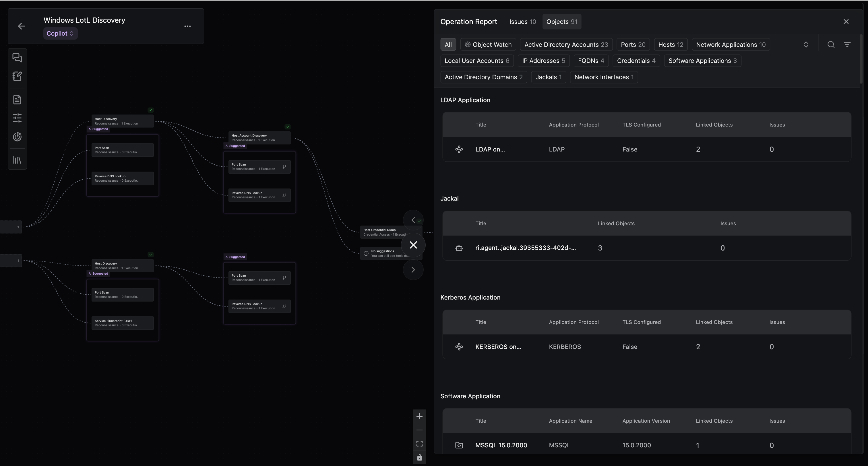Open the library sidebar icon
This screenshot has height=466, width=868.
pos(17,160)
